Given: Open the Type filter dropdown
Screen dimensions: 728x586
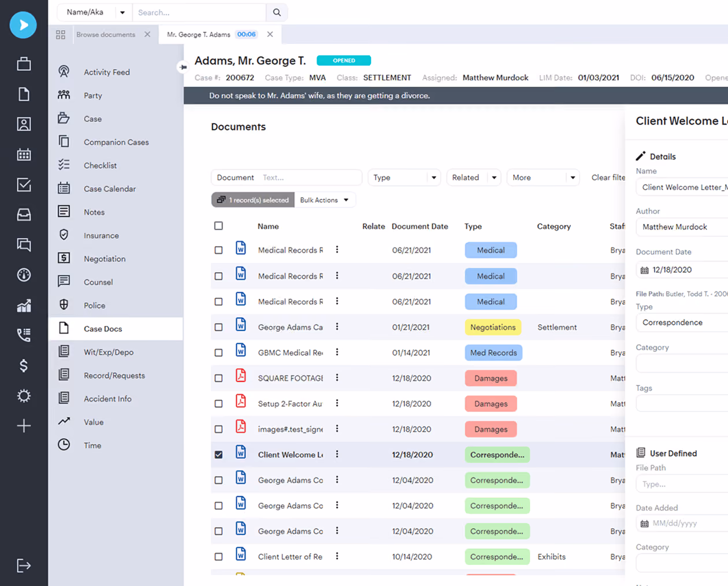Looking at the screenshot, I should coord(404,177).
